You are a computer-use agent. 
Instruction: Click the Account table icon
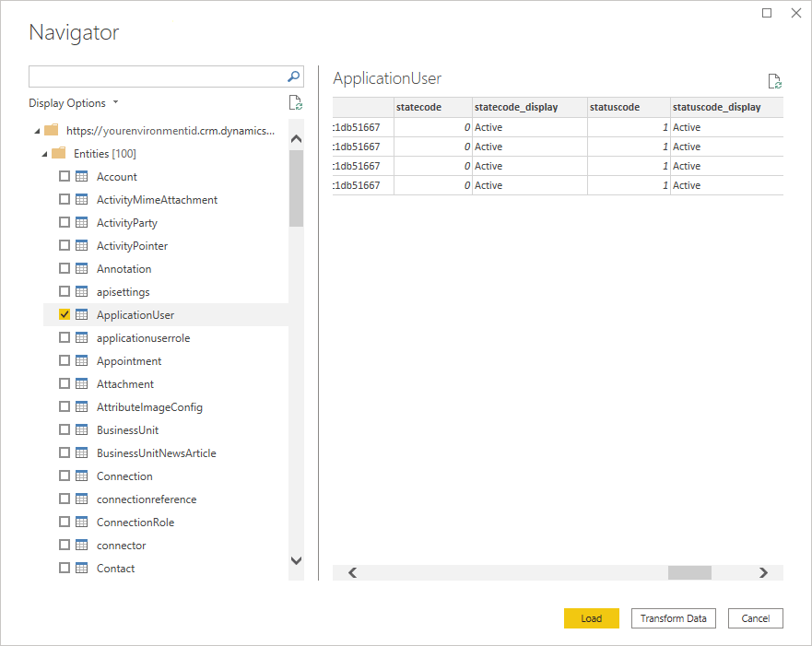point(82,177)
